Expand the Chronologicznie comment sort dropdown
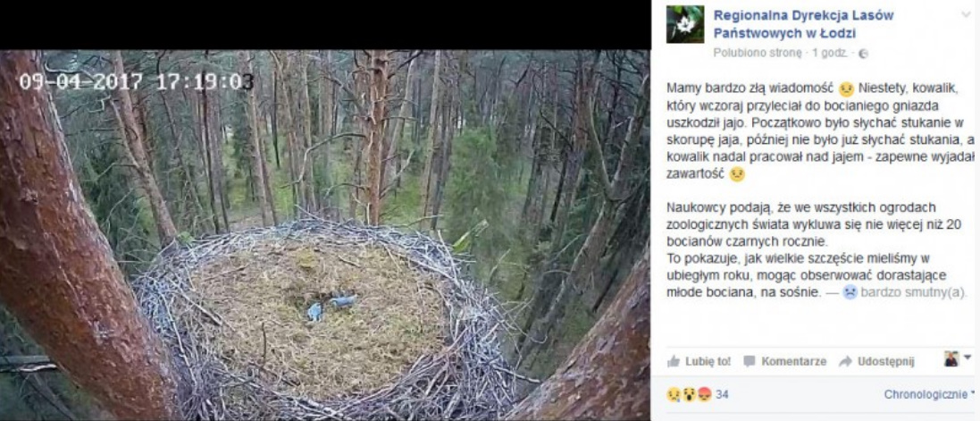The height and width of the screenshot is (421, 980). coord(930,395)
